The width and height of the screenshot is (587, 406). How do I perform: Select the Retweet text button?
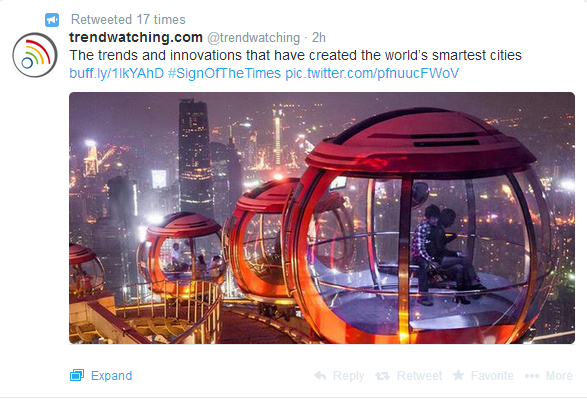click(419, 375)
